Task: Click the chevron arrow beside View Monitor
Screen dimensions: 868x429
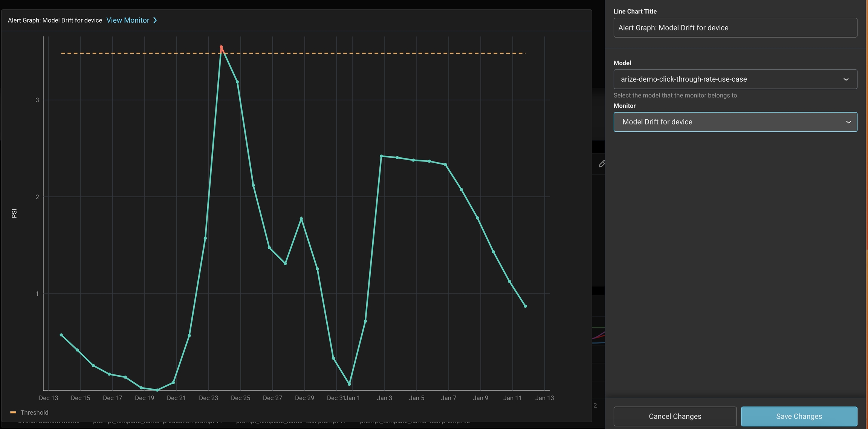Action: tap(155, 20)
